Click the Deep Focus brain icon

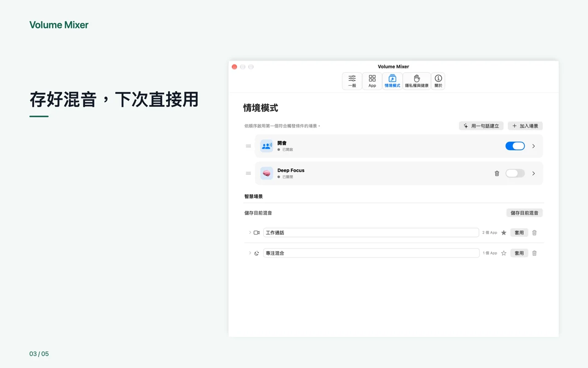pyautogui.click(x=266, y=173)
